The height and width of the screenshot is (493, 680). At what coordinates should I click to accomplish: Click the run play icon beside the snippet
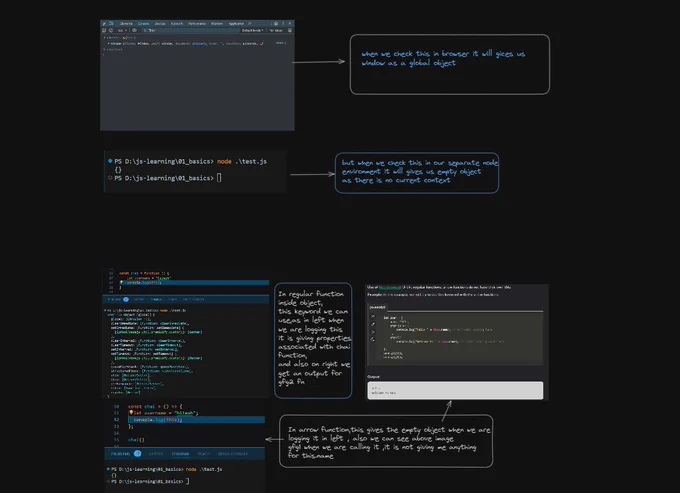click(373, 332)
